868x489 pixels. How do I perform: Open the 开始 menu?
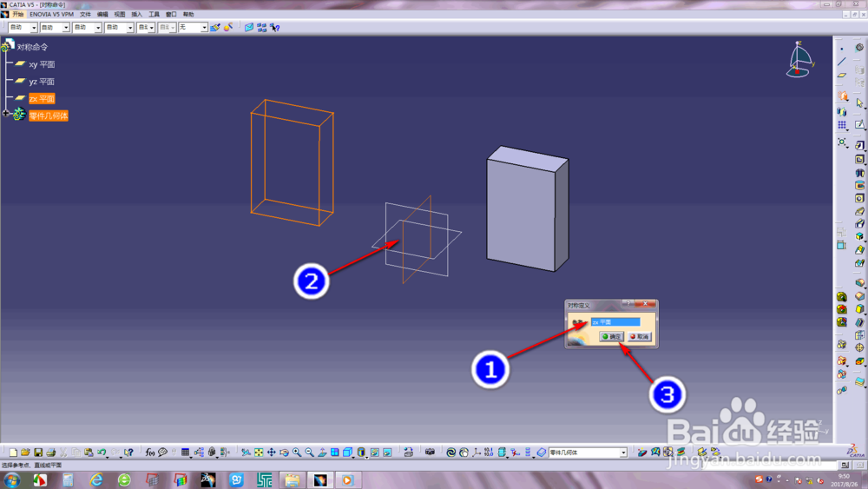pos(18,15)
